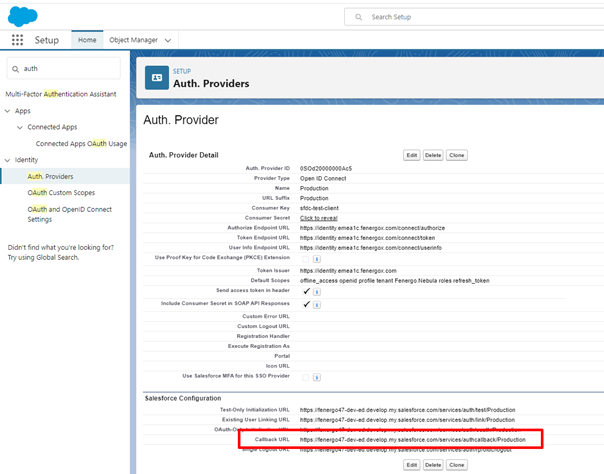Click the Auth. Provider ID value

coord(325,169)
